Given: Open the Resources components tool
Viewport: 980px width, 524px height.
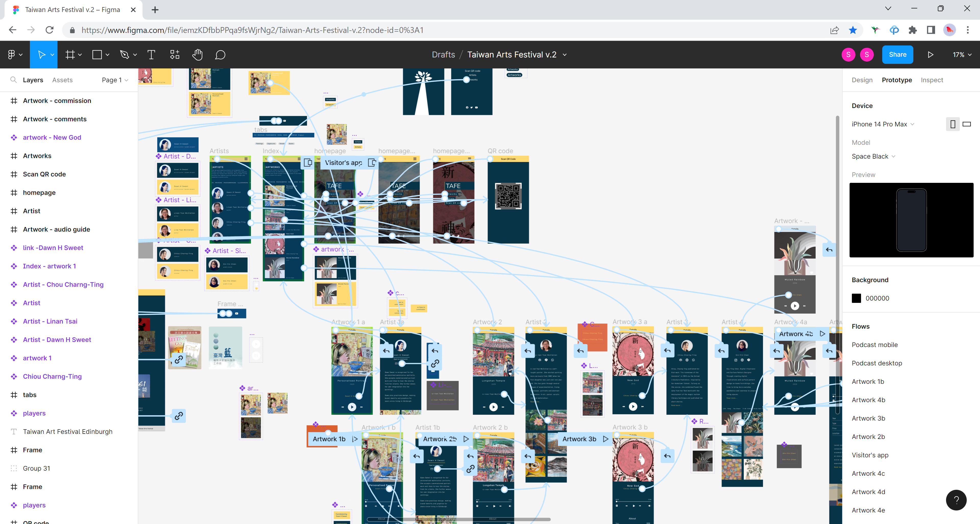Looking at the screenshot, I should (175, 55).
